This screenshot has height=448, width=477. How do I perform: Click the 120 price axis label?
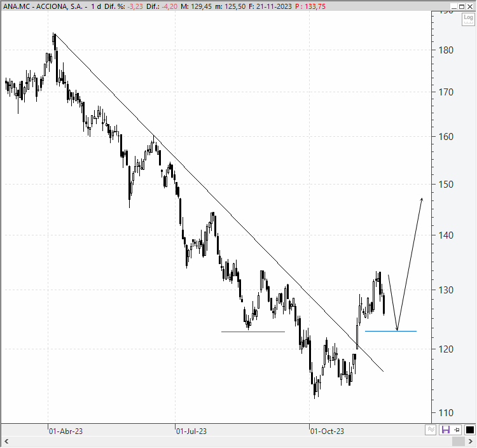446,349
